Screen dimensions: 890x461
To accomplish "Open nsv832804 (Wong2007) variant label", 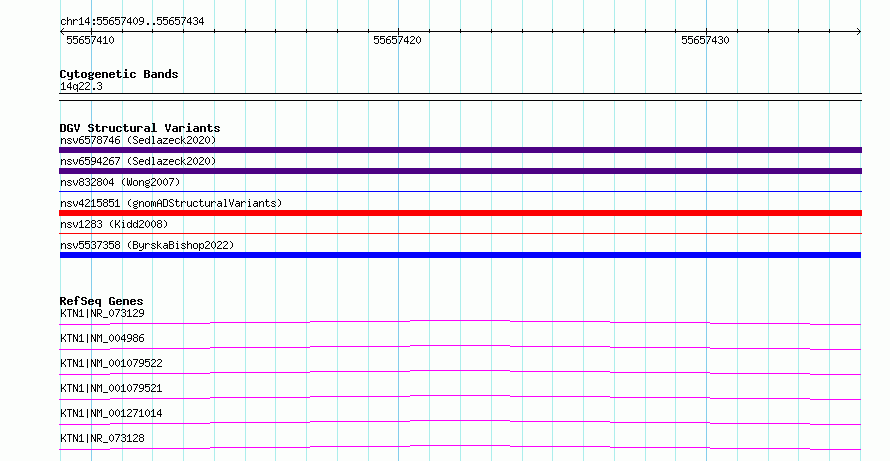I will pyautogui.click(x=120, y=182).
